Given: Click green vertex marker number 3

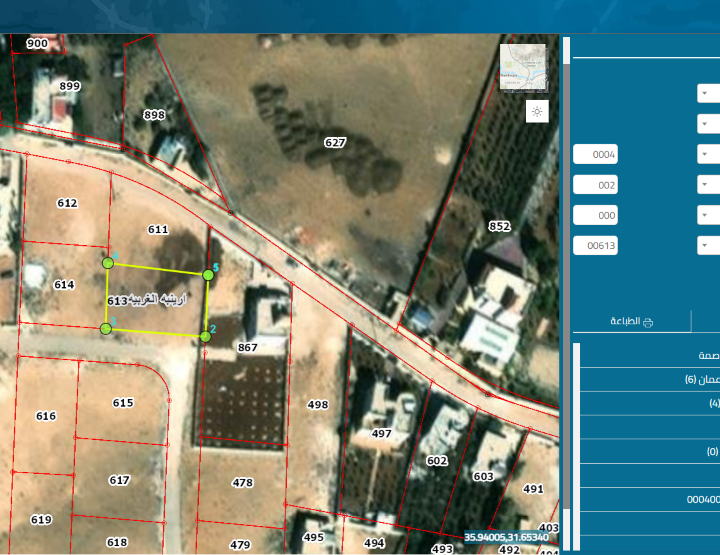Looking at the screenshot, I should [106, 328].
